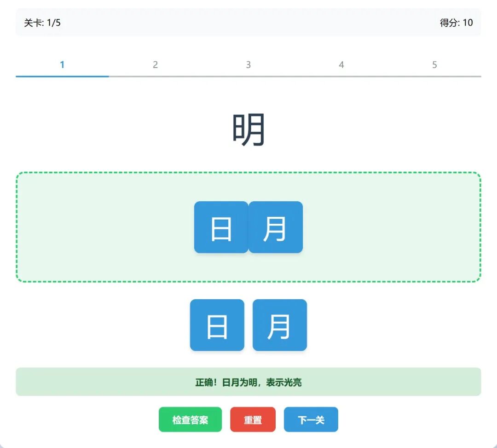Screen dimensions: 497x448
Task: Select the 月 tile in the lower row
Action: [279, 325]
